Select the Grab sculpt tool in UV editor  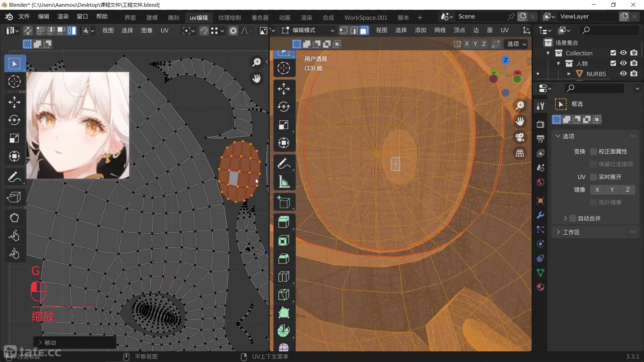(x=14, y=218)
